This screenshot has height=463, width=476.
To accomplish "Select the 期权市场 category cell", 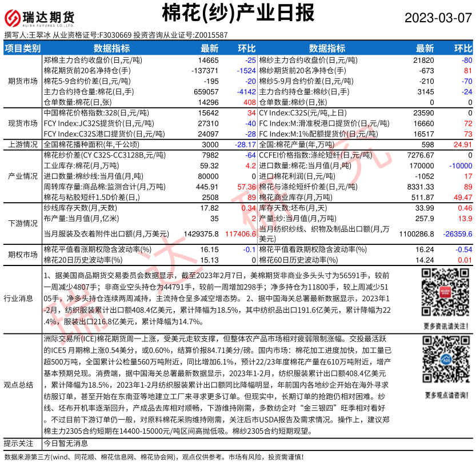I will coord(22,254).
